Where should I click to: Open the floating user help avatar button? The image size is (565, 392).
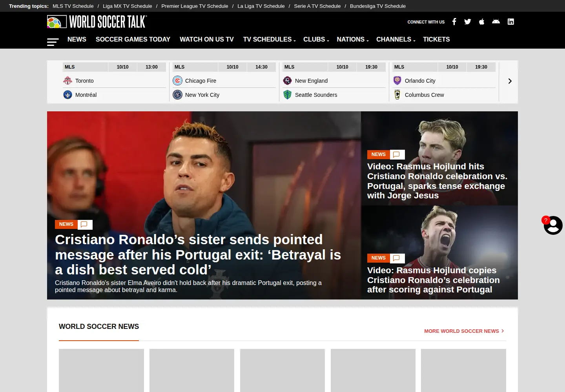[553, 225]
